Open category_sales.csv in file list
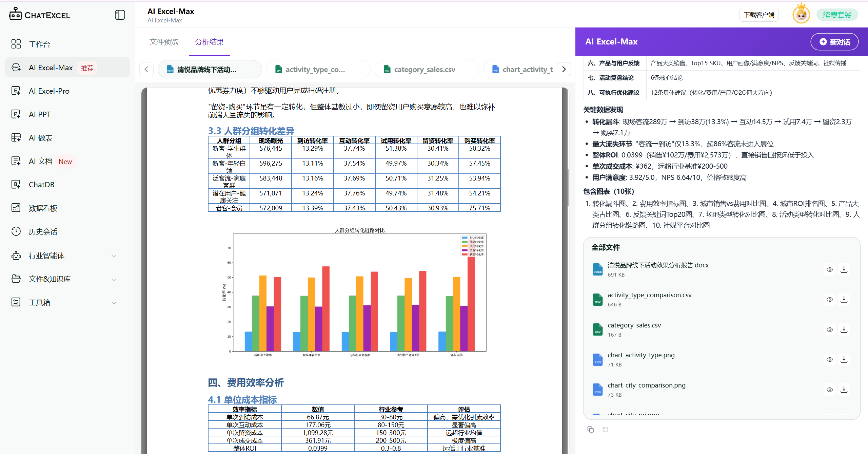This screenshot has height=454, width=868. [x=634, y=325]
